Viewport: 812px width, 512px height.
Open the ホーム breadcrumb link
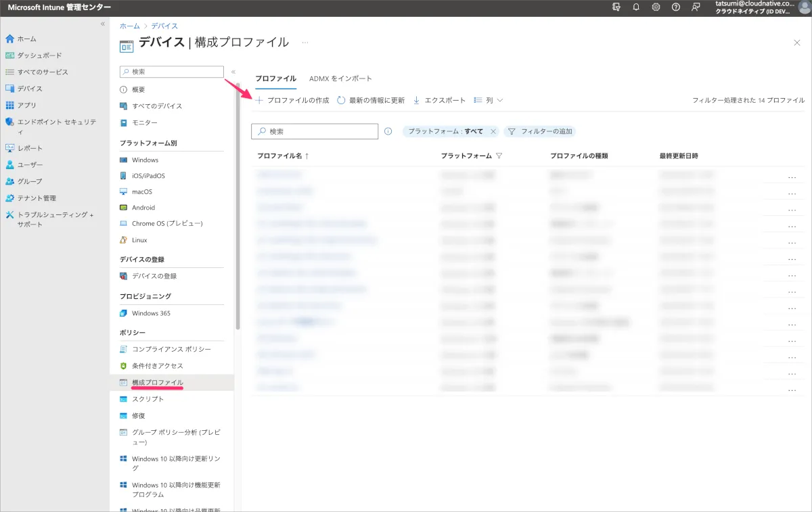(130, 26)
